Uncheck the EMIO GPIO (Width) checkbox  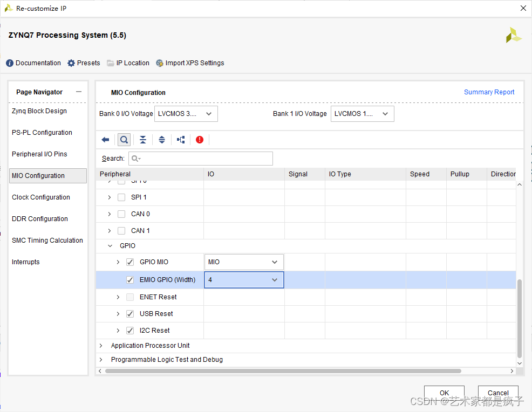pyautogui.click(x=130, y=280)
